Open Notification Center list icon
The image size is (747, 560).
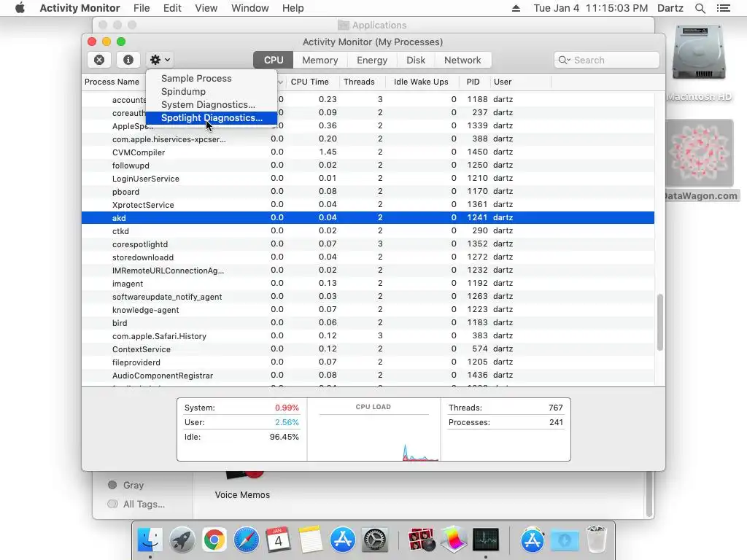coord(723,8)
